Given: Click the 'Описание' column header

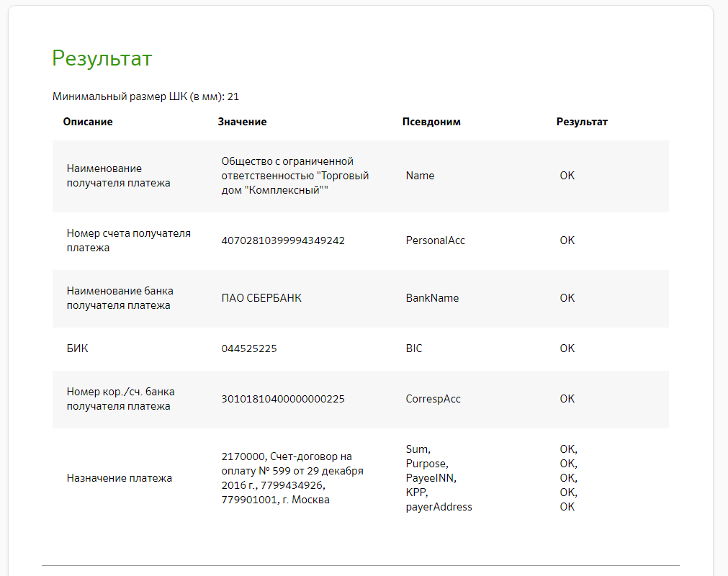Looking at the screenshot, I should (88, 122).
